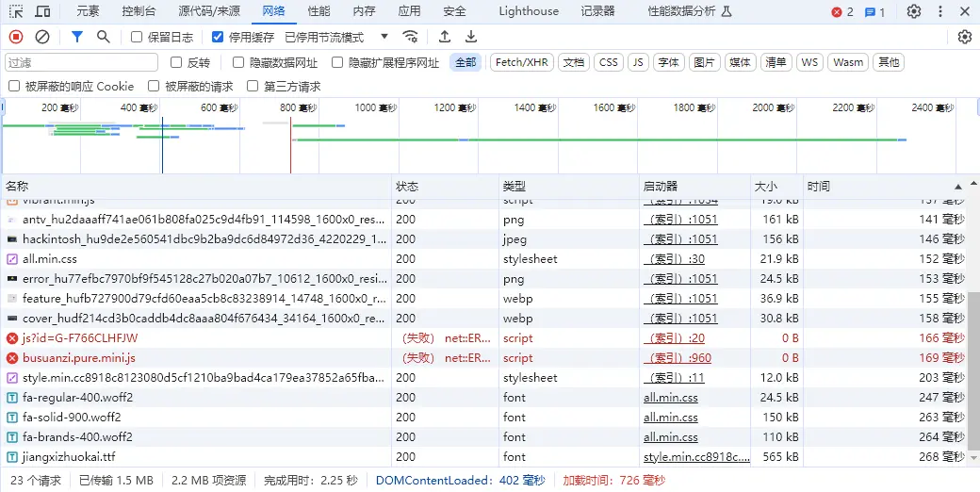Select cover_hudf214cd3 webp request row
This screenshot has height=492, width=980.
(x=484, y=319)
